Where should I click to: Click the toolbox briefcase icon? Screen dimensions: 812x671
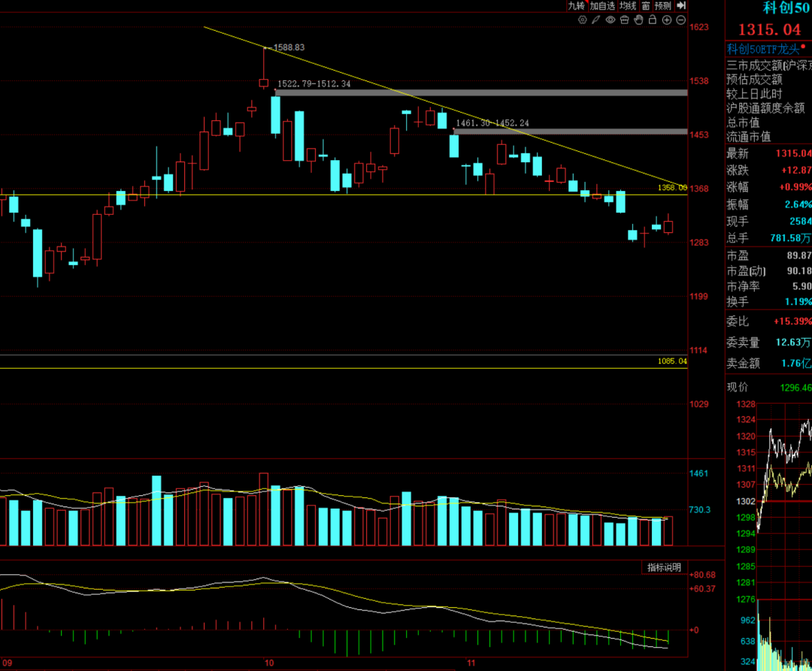click(624, 20)
